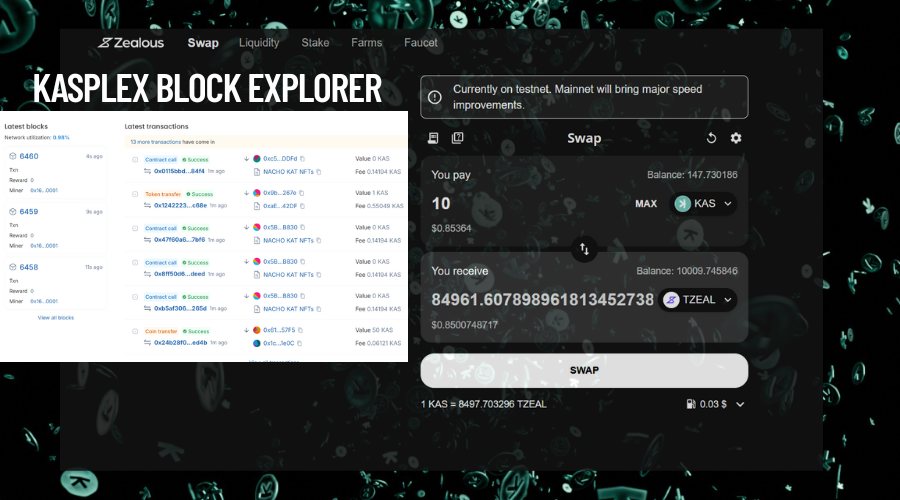Click block cube icon beside 6460
The height and width of the screenshot is (500, 900).
coord(13,156)
